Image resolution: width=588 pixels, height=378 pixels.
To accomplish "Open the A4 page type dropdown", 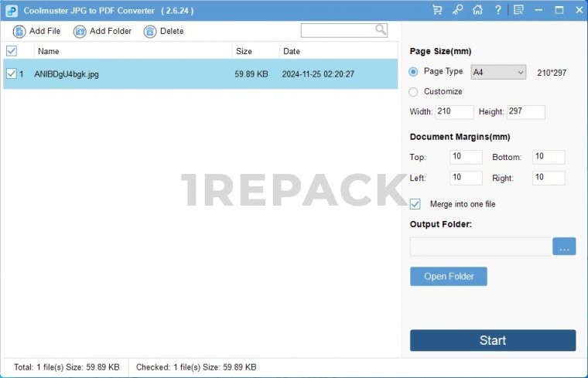I will pos(498,72).
